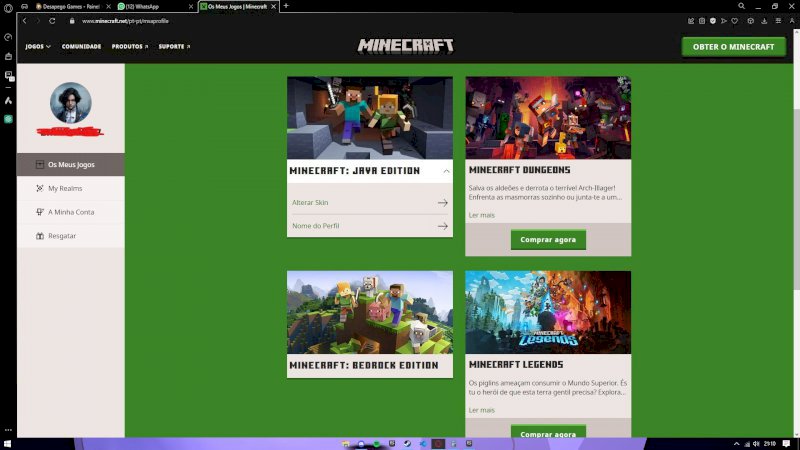Open the browser downloads icon
This screenshot has height=450, width=800.
pos(764,20)
